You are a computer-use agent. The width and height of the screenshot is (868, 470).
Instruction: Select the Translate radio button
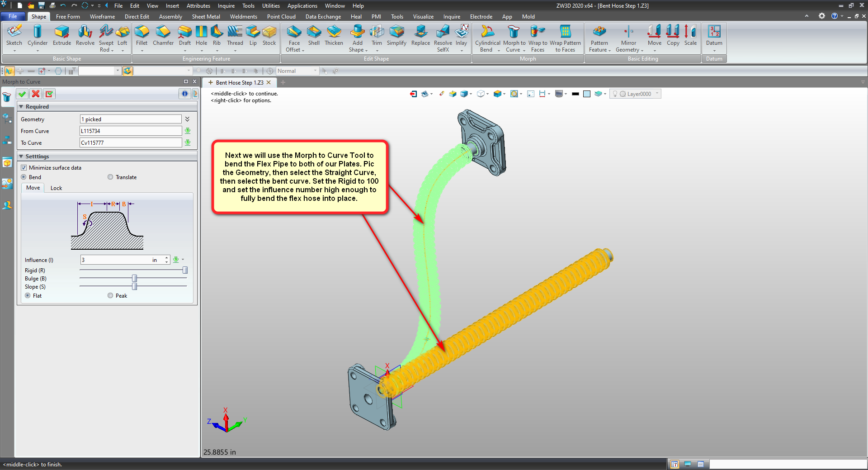(x=110, y=177)
